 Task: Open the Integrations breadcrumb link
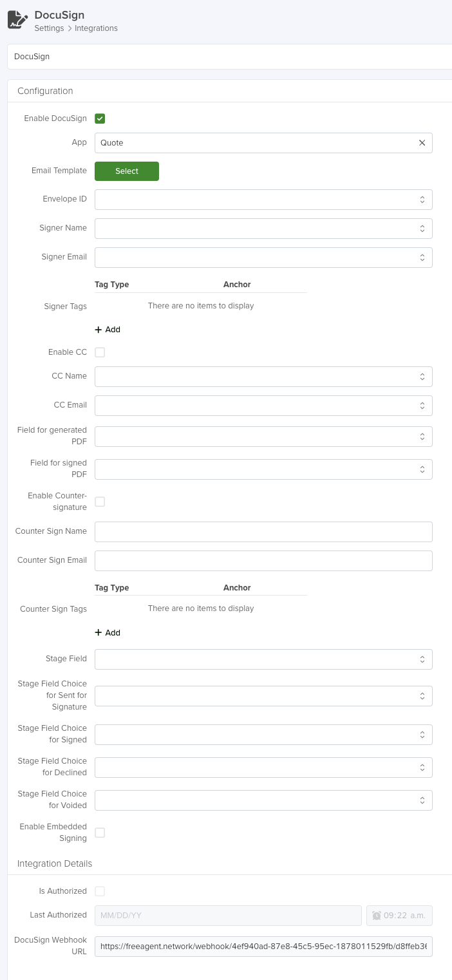tap(96, 28)
